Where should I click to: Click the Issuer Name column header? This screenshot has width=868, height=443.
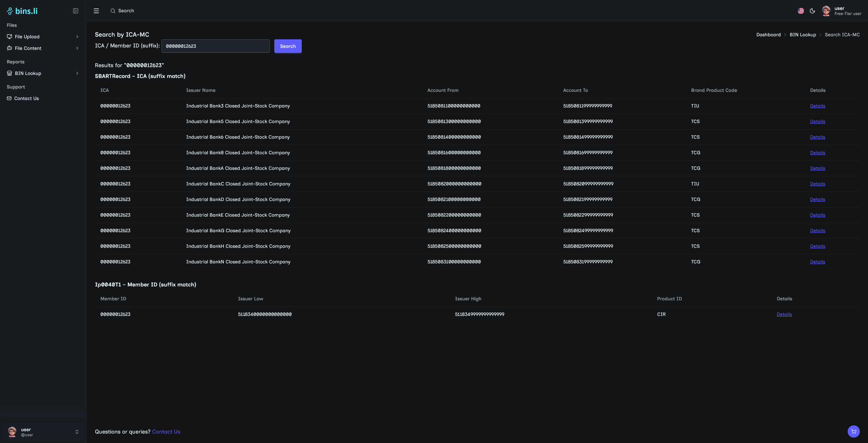pyautogui.click(x=201, y=90)
